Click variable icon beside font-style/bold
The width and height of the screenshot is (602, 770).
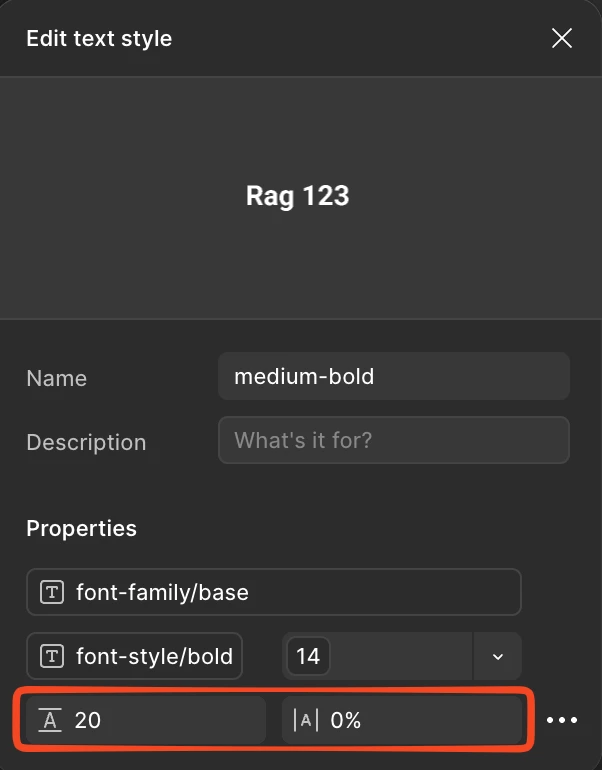52,656
